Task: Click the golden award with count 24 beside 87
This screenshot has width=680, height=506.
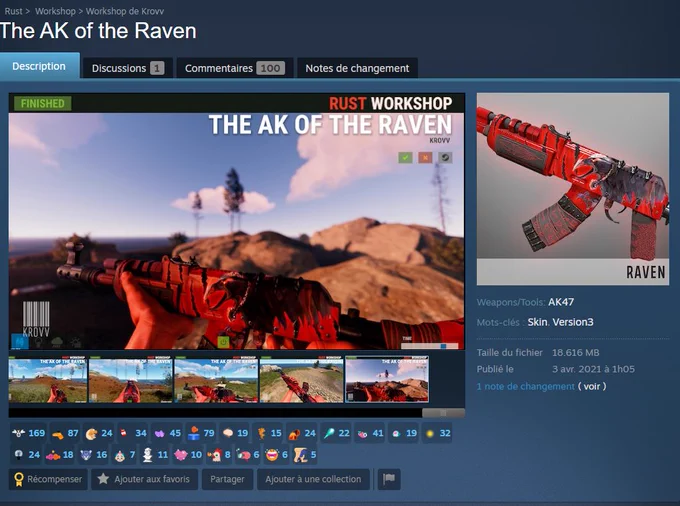Action: click(x=99, y=433)
